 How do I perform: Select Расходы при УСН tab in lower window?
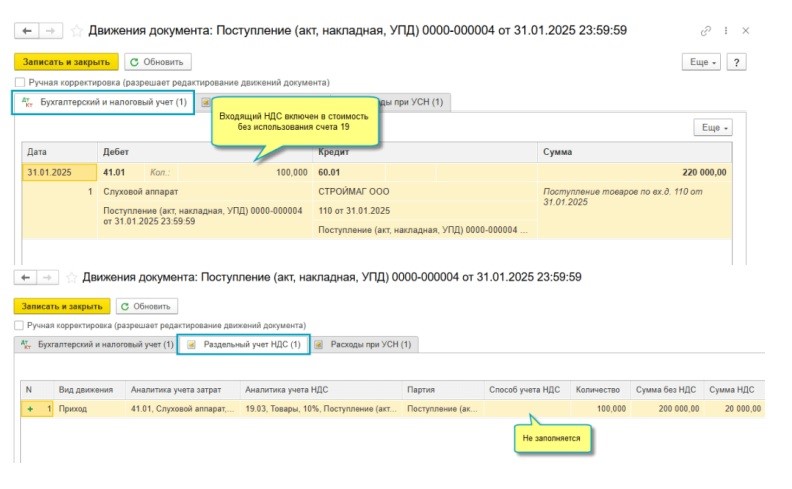point(364,344)
